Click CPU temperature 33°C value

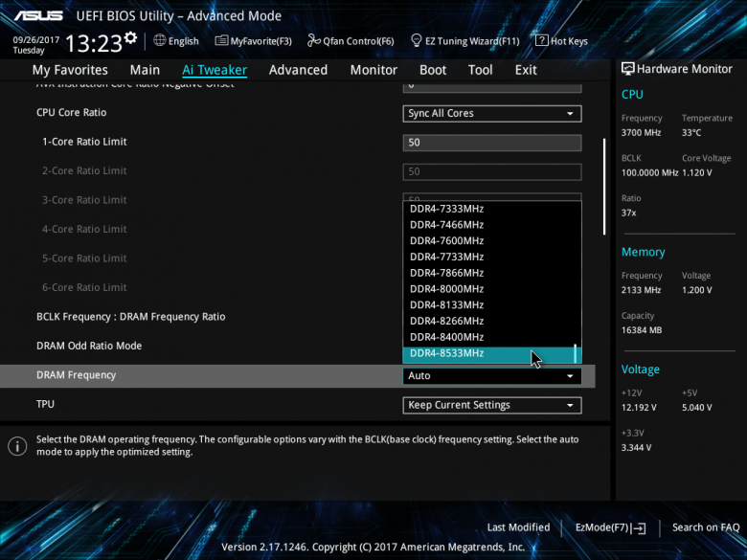691,133
